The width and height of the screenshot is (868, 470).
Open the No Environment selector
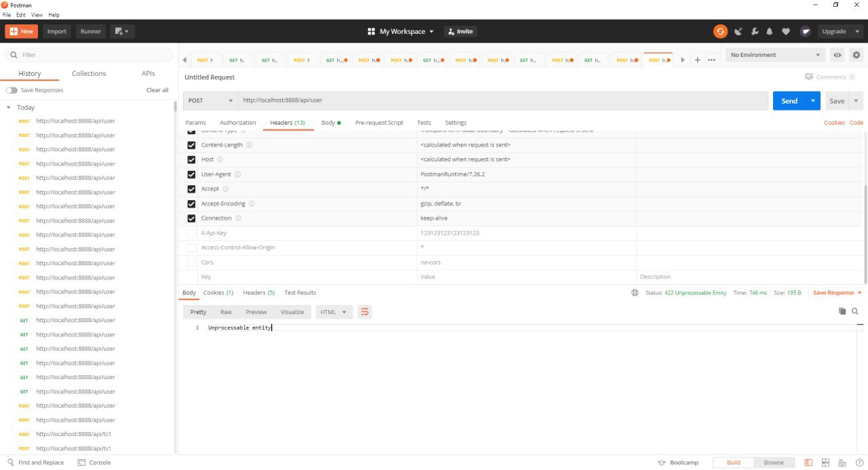tap(776, 55)
